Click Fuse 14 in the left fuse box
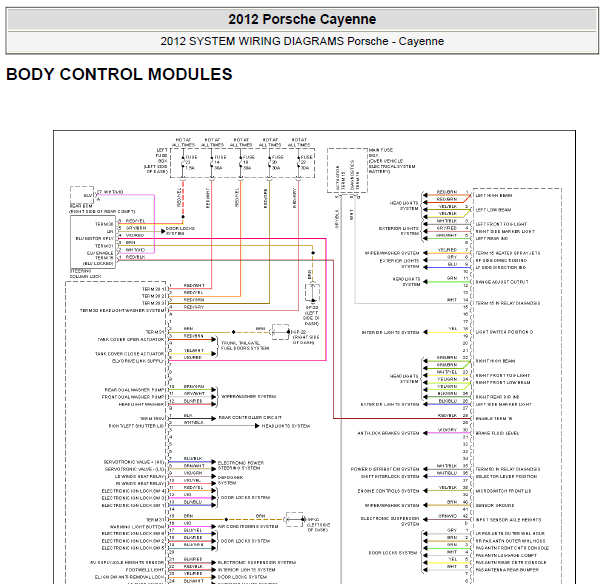The image size is (602, 584). [x=218, y=162]
